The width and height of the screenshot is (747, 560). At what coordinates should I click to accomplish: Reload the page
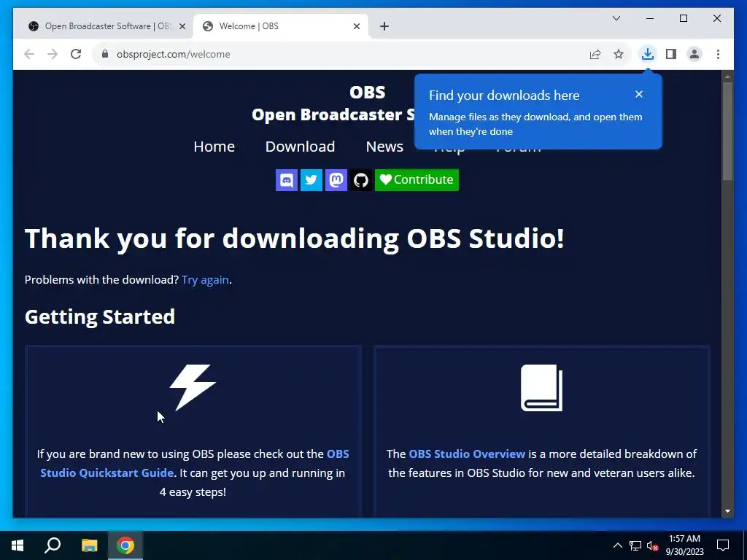pos(76,54)
